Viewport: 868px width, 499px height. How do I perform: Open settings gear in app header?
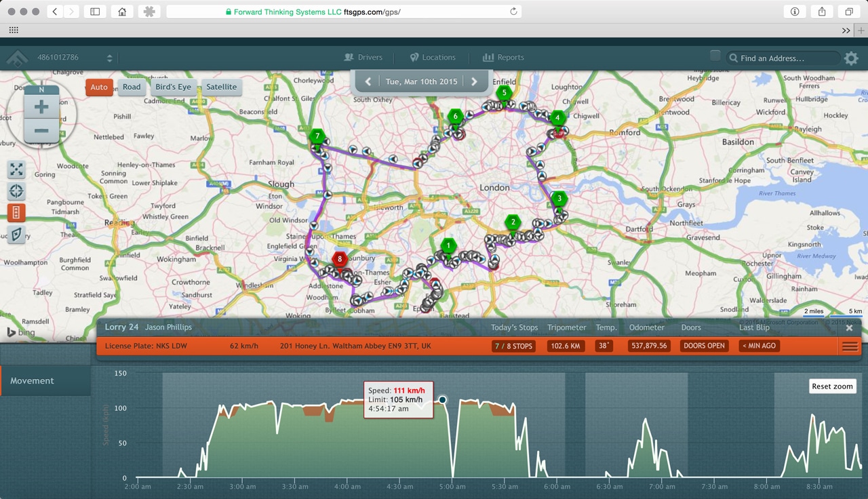[851, 58]
